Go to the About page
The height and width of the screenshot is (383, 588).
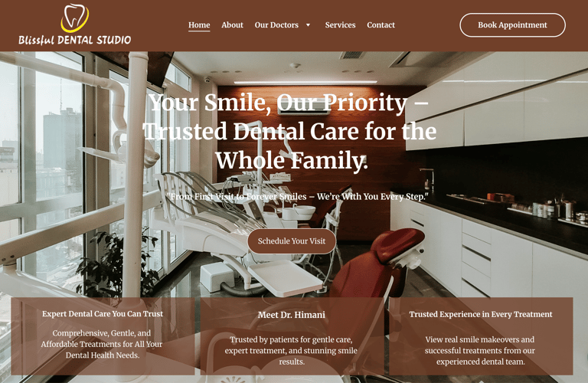(x=232, y=25)
